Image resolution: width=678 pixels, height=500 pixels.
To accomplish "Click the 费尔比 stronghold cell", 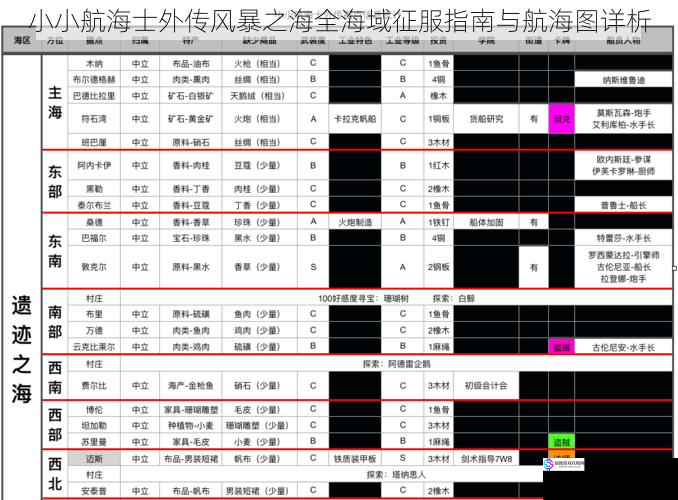I will click(x=94, y=385).
